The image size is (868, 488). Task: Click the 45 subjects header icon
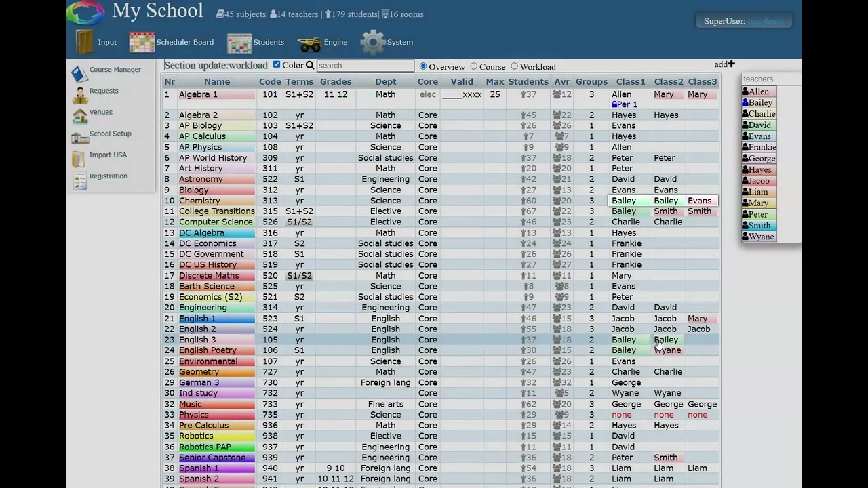[x=220, y=14]
